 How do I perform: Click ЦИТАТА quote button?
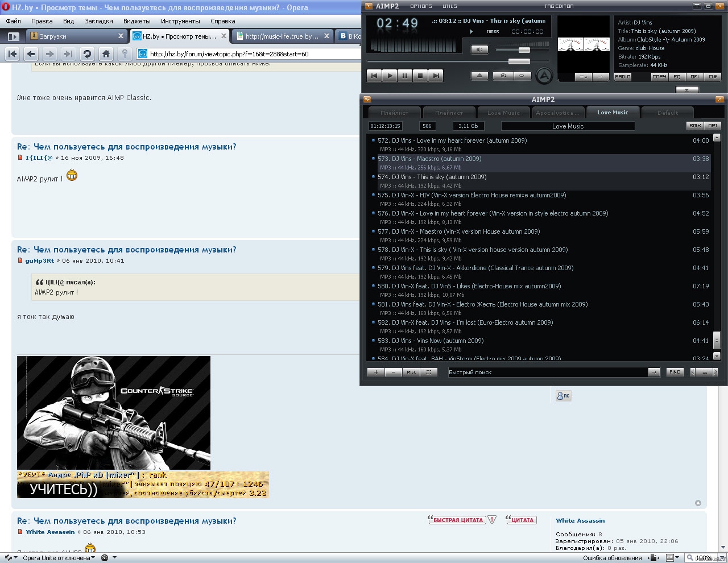coord(520,520)
